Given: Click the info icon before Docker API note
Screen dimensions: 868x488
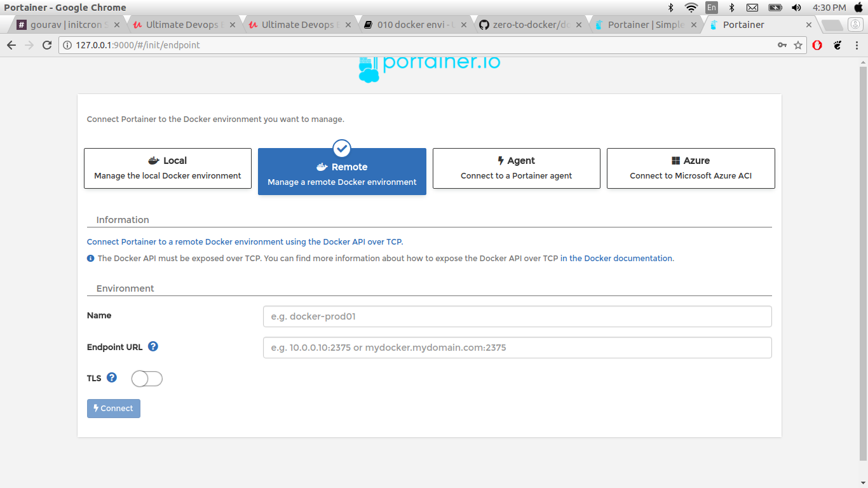Looking at the screenshot, I should click(x=91, y=259).
